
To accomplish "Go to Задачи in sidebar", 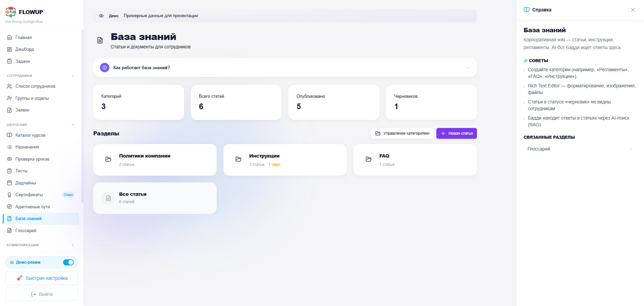I will [41, 61].
